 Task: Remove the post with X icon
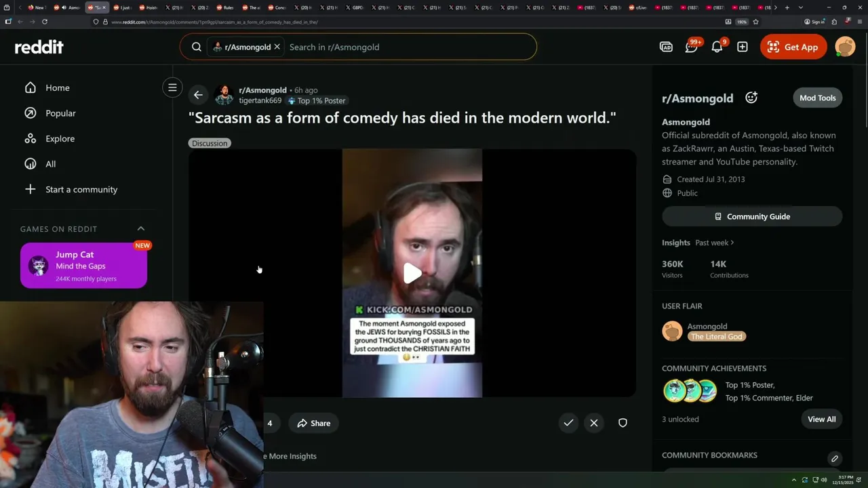[x=594, y=423]
